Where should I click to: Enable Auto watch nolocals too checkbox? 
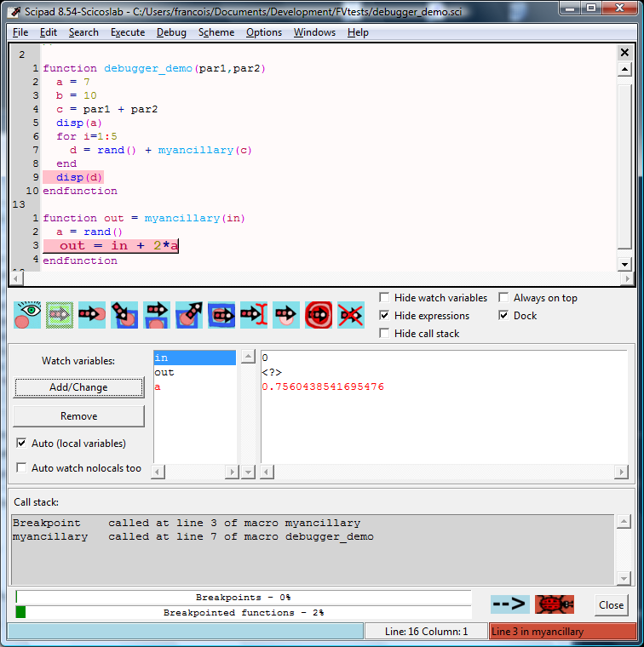[x=21, y=467]
